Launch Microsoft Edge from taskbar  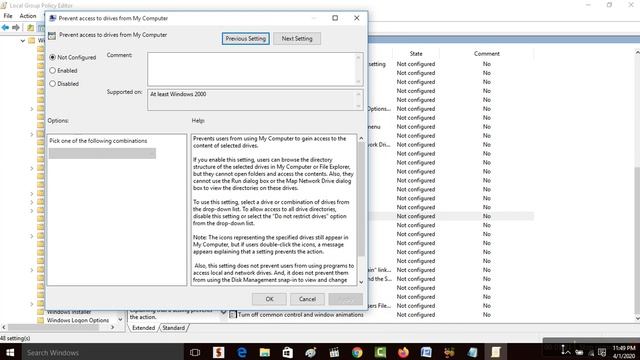pos(242,352)
